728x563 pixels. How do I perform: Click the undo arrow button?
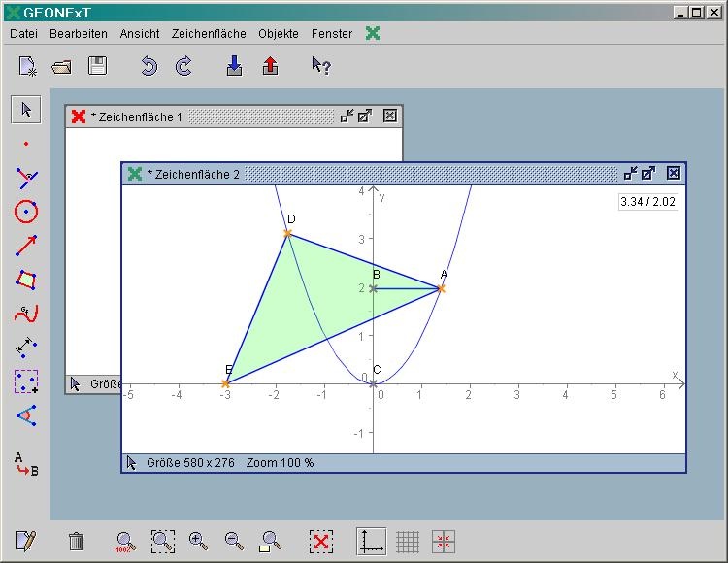pos(149,66)
